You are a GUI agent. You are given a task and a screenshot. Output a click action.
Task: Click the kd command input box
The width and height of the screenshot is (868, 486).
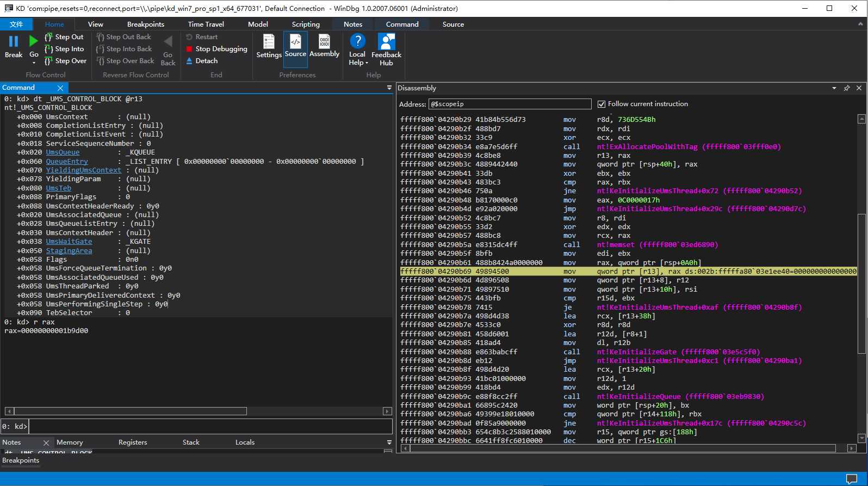tap(210, 426)
